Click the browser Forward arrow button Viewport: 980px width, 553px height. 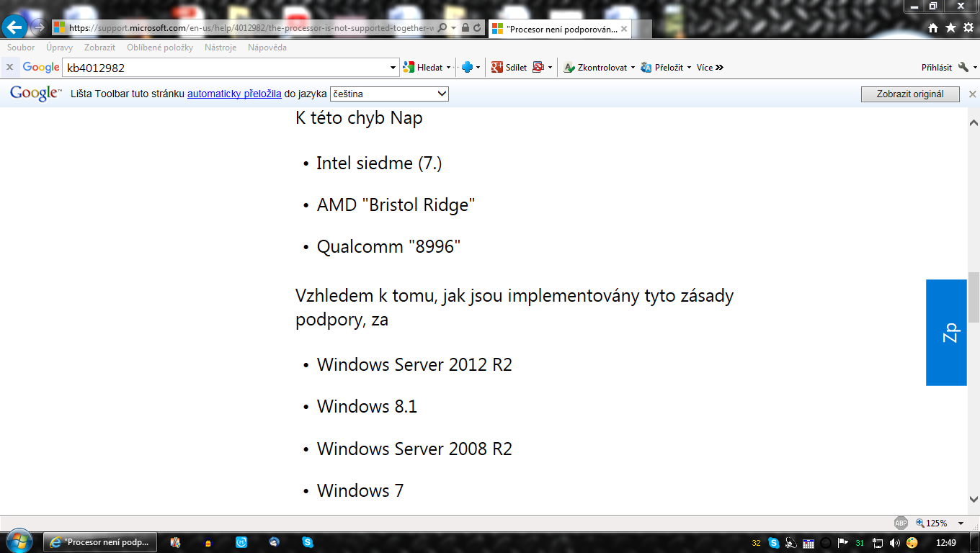pos(39,27)
